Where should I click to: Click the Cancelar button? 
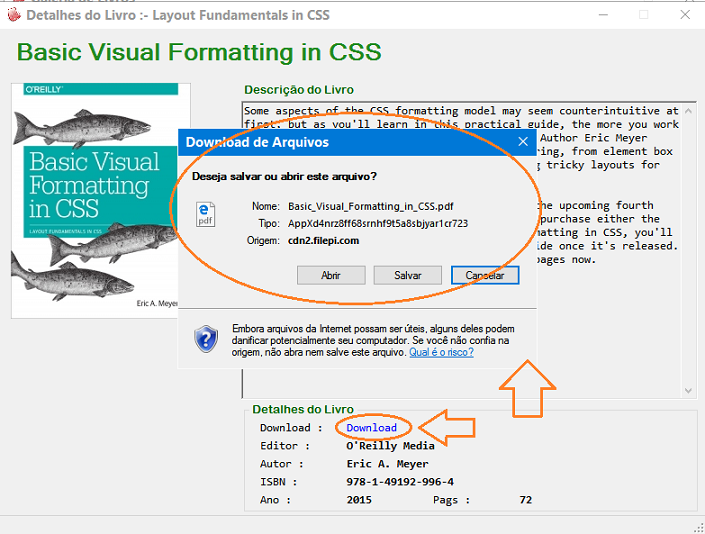(485, 275)
